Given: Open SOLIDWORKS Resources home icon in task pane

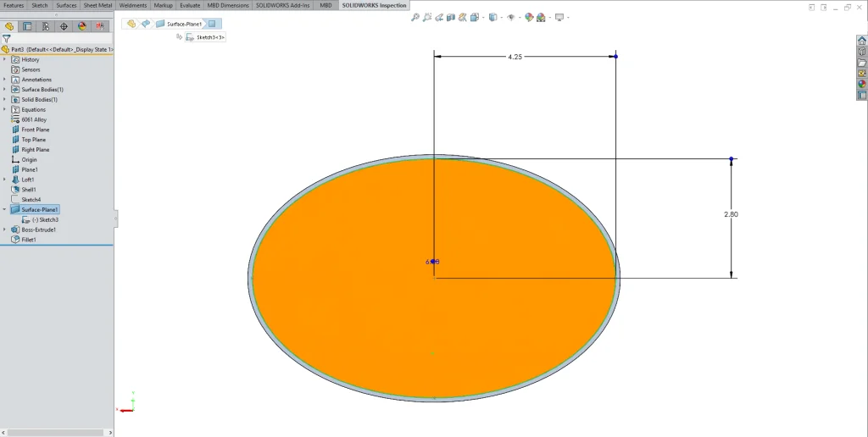Looking at the screenshot, I should click(x=861, y=40).
